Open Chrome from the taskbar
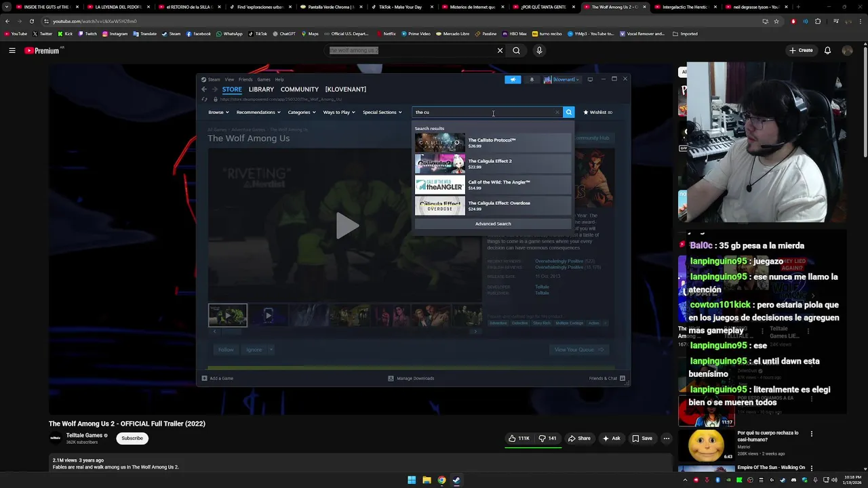Image resolution: width=868 pixels, height=488 pixels. tap(441, 481)
